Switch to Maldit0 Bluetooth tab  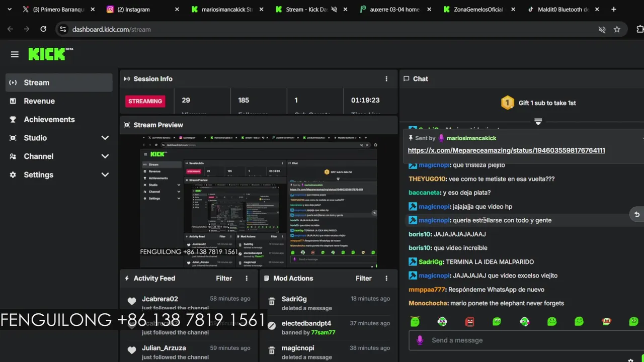(x=562, y=9)
